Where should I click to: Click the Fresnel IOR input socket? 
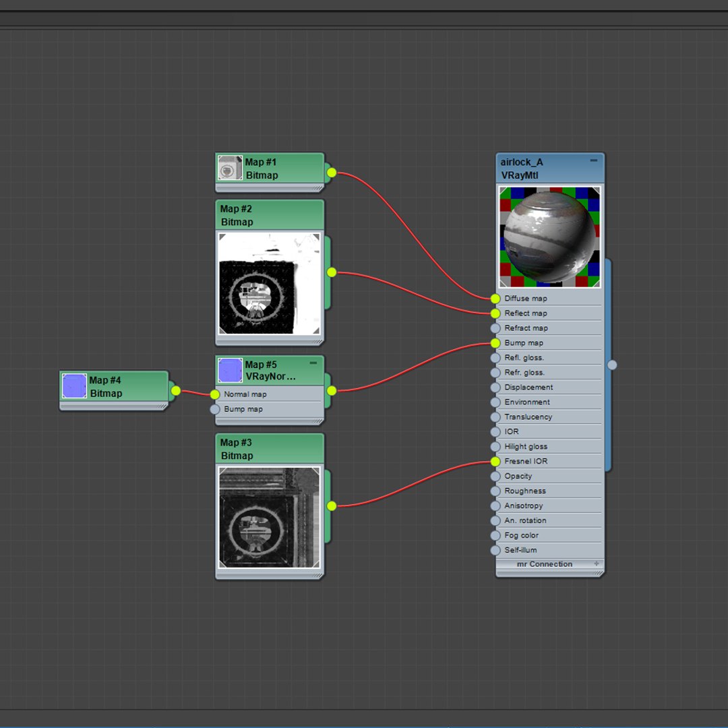[495, 462]
